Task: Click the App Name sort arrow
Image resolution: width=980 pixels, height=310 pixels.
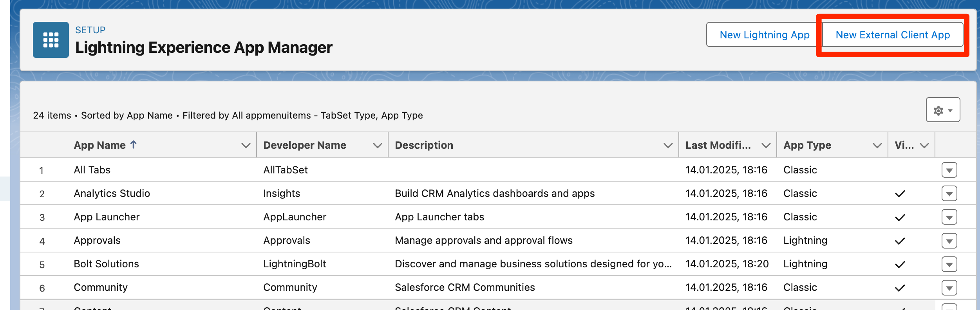Action: [x=133, y=145]
